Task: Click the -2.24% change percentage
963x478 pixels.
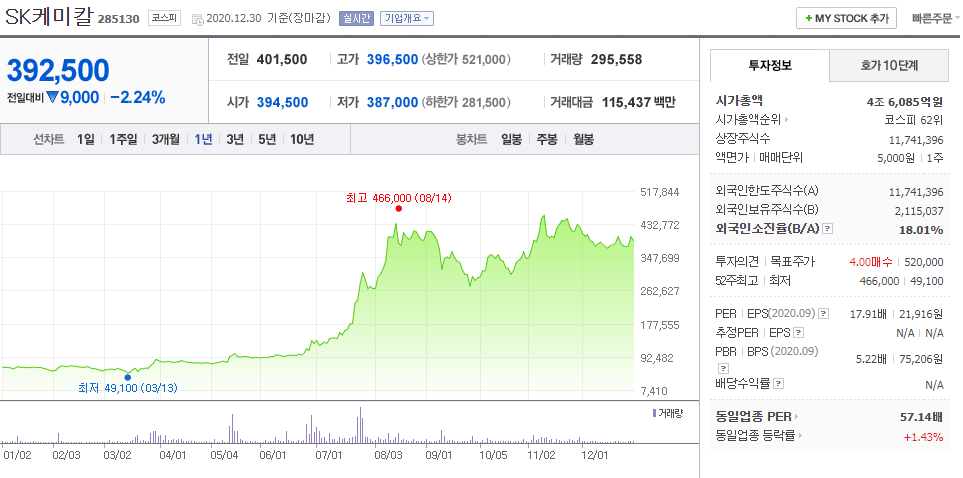Action: [138, 97]
